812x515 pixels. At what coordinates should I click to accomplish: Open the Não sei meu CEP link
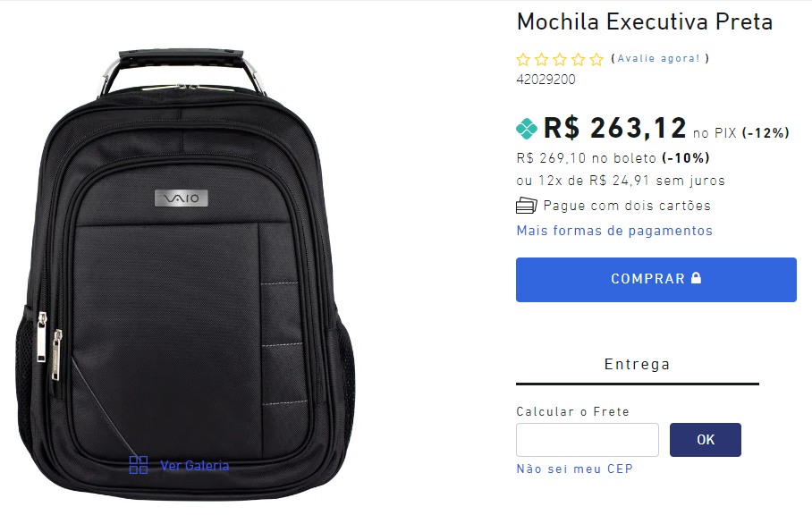point(574,469)
